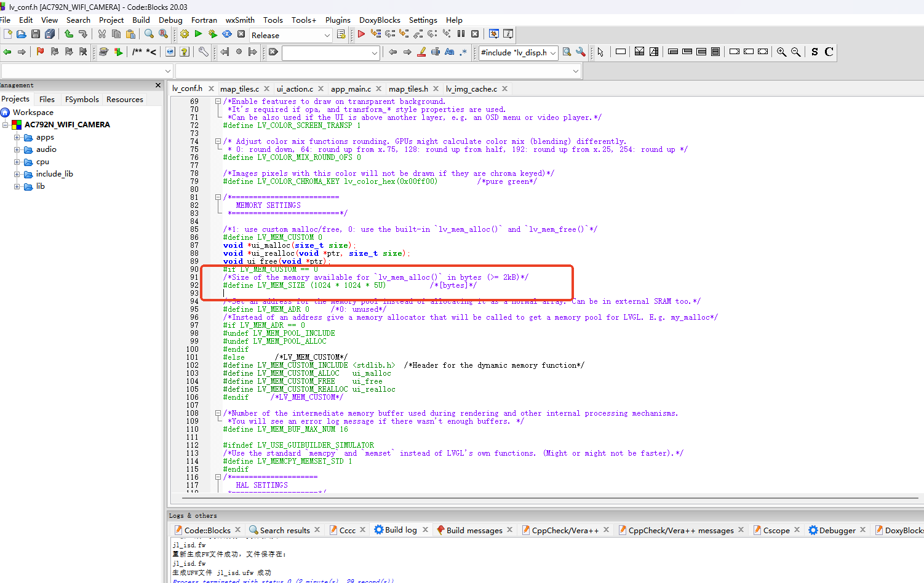
Task: Open the incremental search text dropdown
Action: pos(374,54)
